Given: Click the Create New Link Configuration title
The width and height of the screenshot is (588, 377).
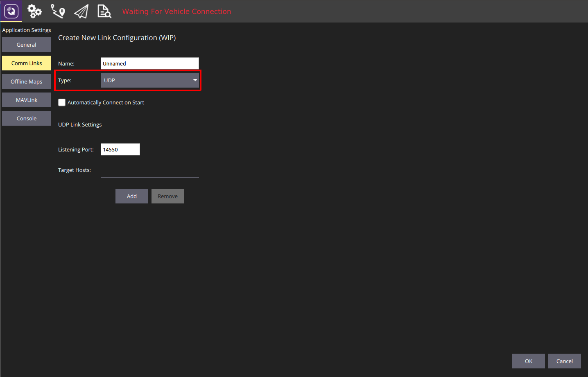Looking at the screenshot, I should [117, 38].
